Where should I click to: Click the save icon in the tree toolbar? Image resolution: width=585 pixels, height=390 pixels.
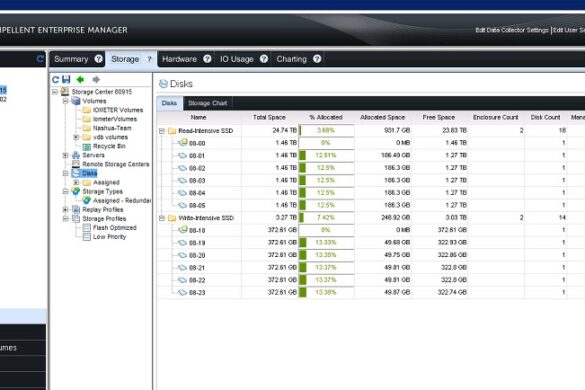tap(66, 79)
